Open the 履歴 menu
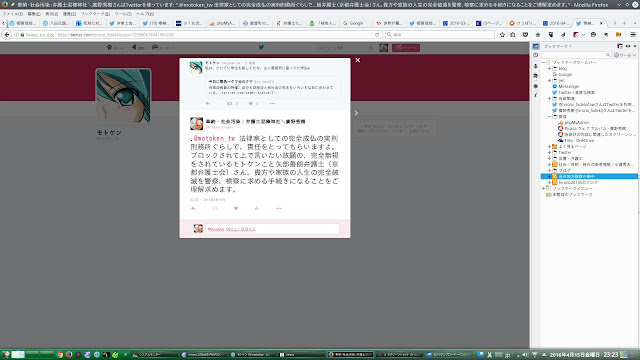The height and width of the screenshot is (360, 640). [x=69, y=14]
